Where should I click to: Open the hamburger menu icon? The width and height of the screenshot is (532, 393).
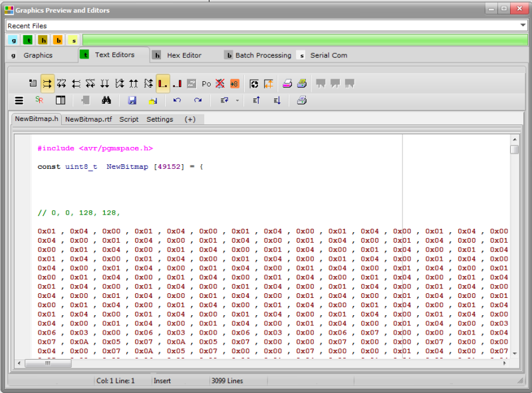19,100
